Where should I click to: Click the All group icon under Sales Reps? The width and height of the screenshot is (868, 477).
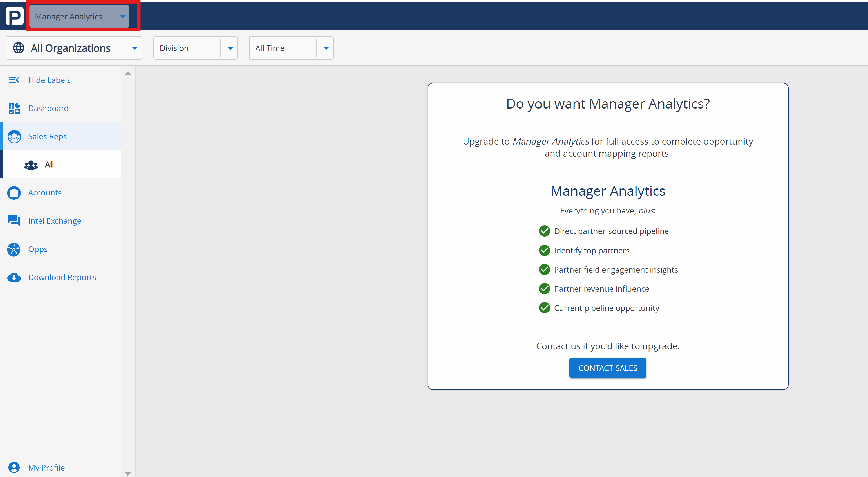click(x=31, y=165)
